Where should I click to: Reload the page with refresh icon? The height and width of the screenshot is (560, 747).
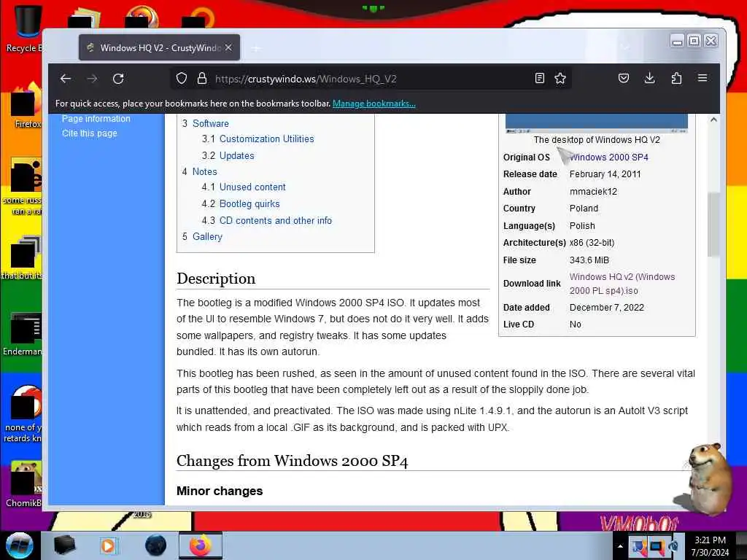click(x=119, y=79)
